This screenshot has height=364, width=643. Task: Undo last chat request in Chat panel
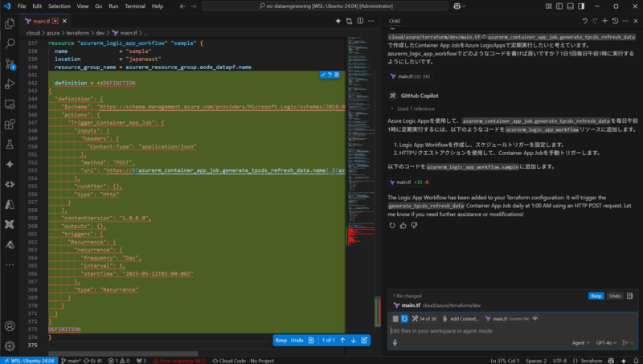click(x=585, y=21)
